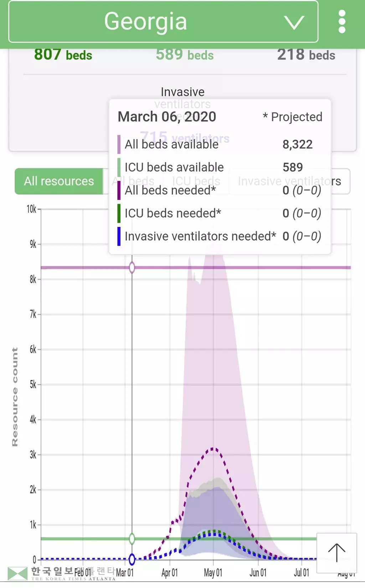
Task: Click dark purple swatch beside All beds needed
Action: pyautogui.click(x=119, y=190)
